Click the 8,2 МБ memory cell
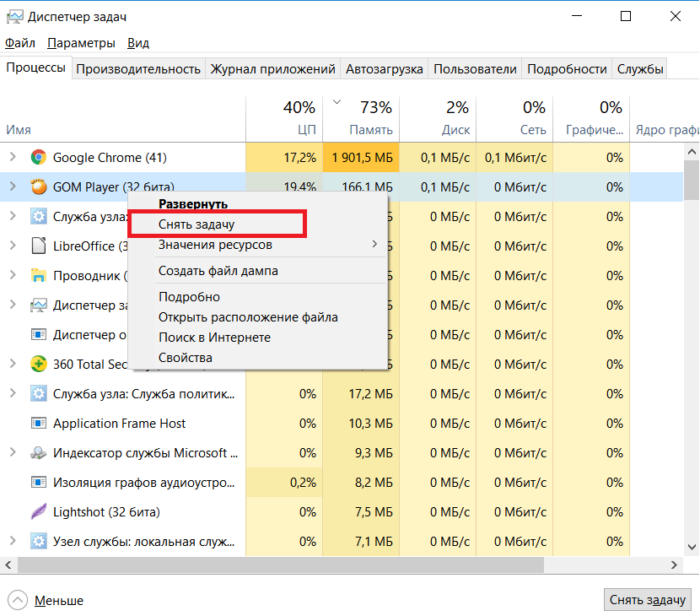700x616 pixels. point(361,483)
